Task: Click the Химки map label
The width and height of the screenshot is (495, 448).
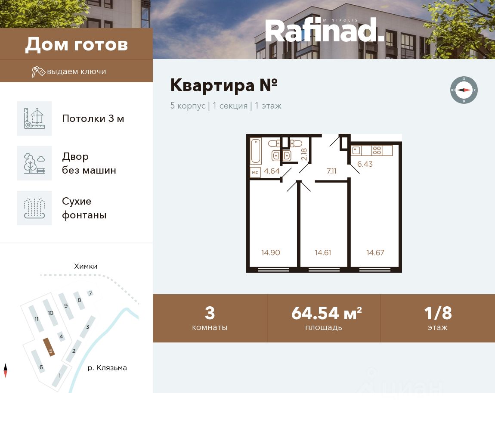Action: coord(86,266)
